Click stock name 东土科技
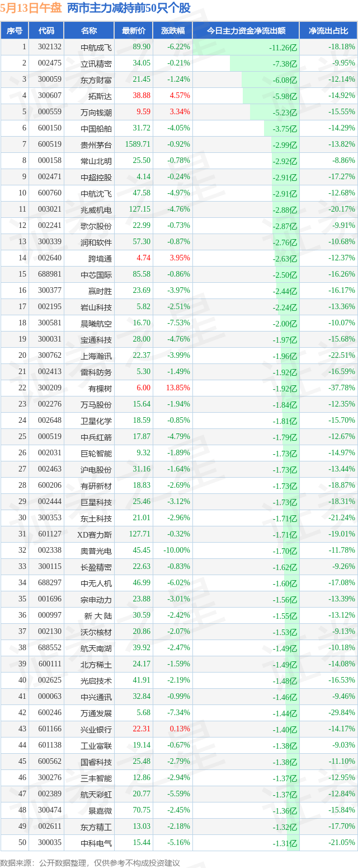358x868 pixels. pyautogui.click(x=96, y=518)
